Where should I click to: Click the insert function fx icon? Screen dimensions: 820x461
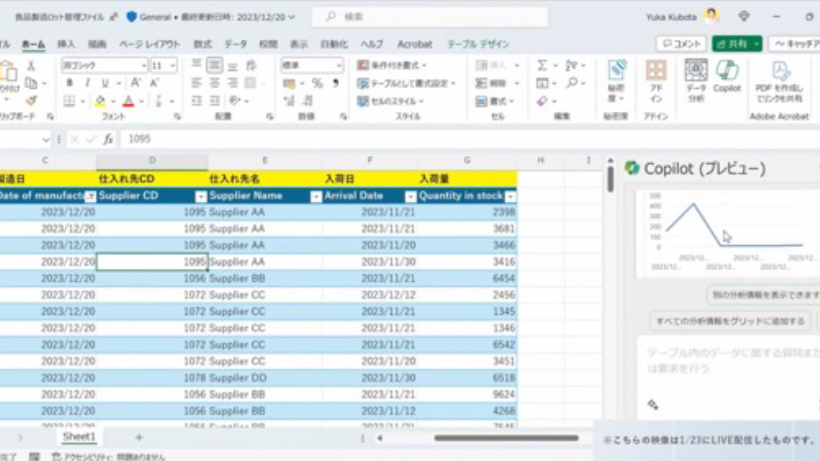(108, 140)
